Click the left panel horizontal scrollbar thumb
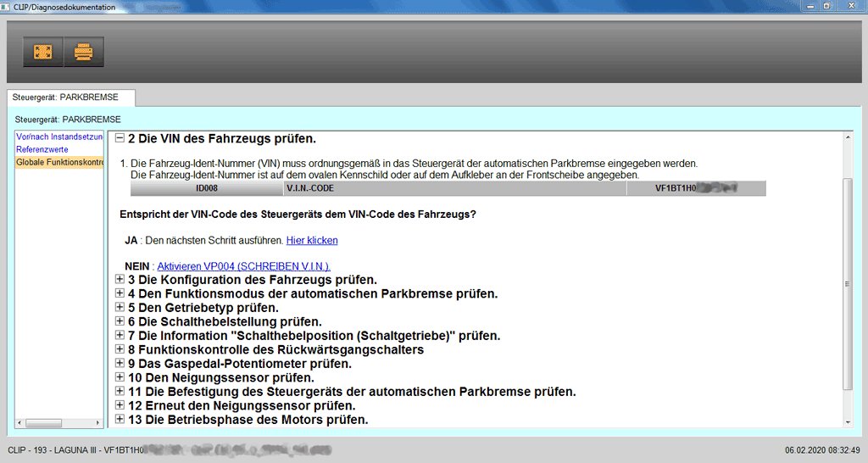Image resolution: width=868 pixels, height=463 pixels. click(x=51, y=422)
